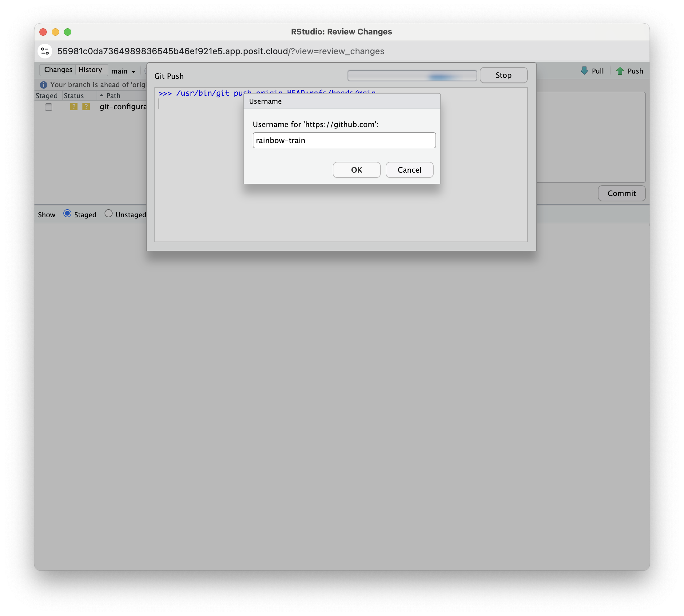684x616 pixels.
Task: Click the blue Pull arrow icon
Action: pos(584,71)
